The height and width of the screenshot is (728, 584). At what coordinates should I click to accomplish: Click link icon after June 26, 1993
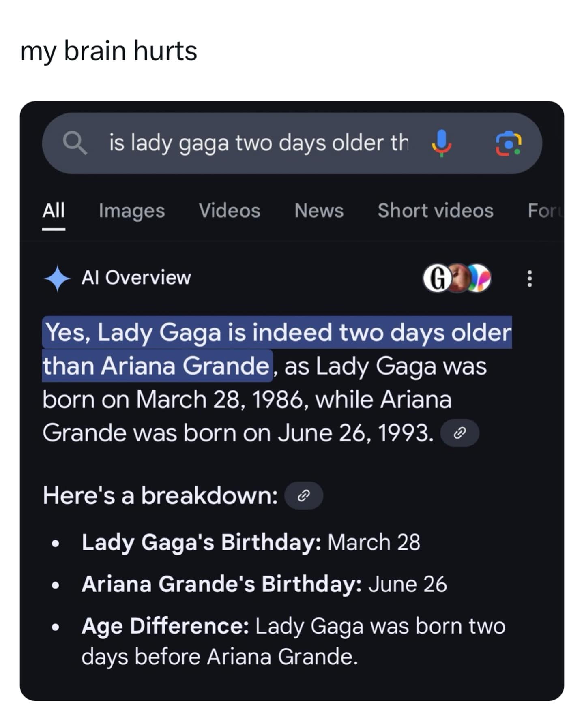(x=459, y=433)
